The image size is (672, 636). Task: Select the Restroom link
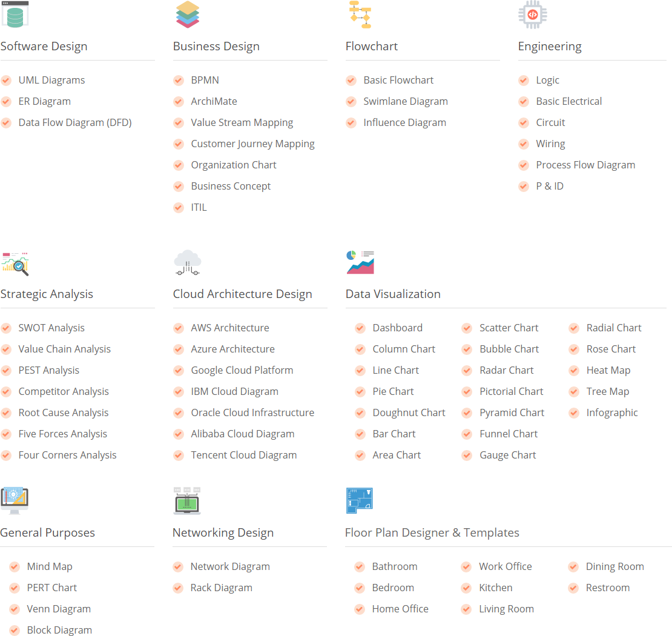point(608,588)
